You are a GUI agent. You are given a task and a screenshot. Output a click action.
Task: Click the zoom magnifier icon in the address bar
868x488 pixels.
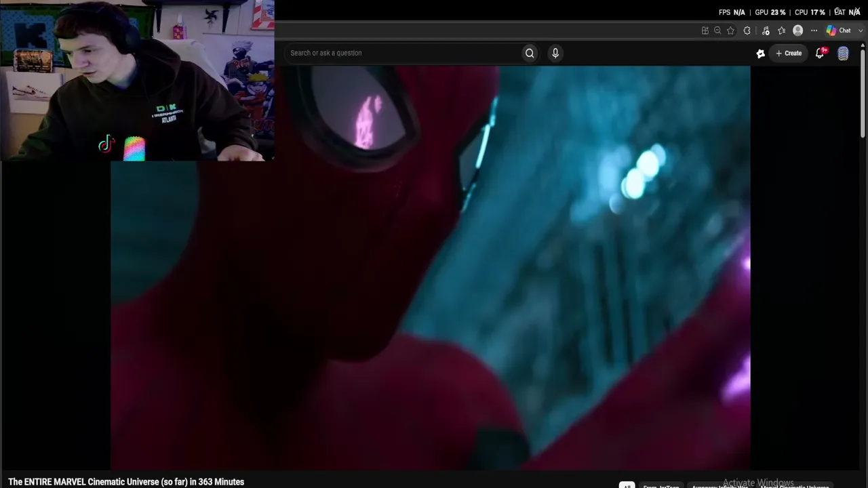pyautogui.click(x=717, y=30)
